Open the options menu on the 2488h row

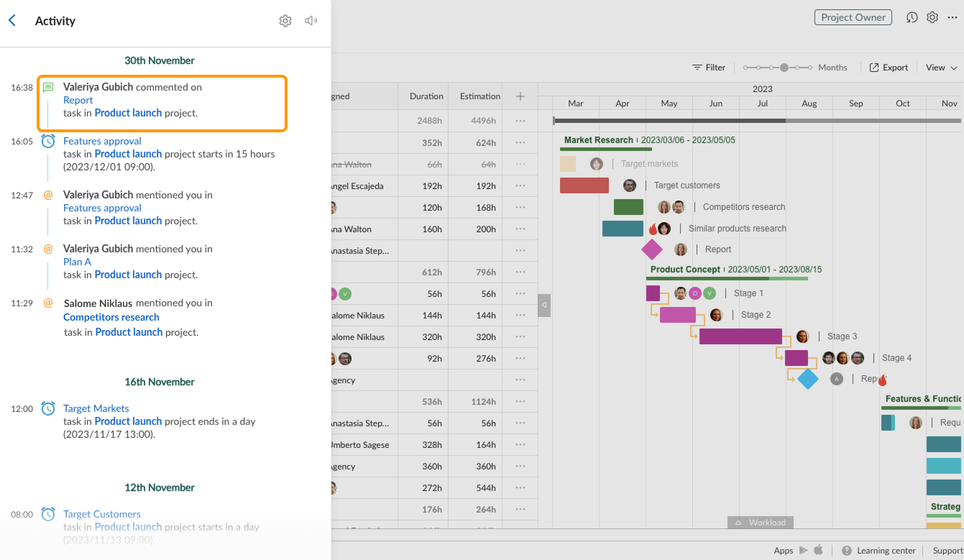520,120
